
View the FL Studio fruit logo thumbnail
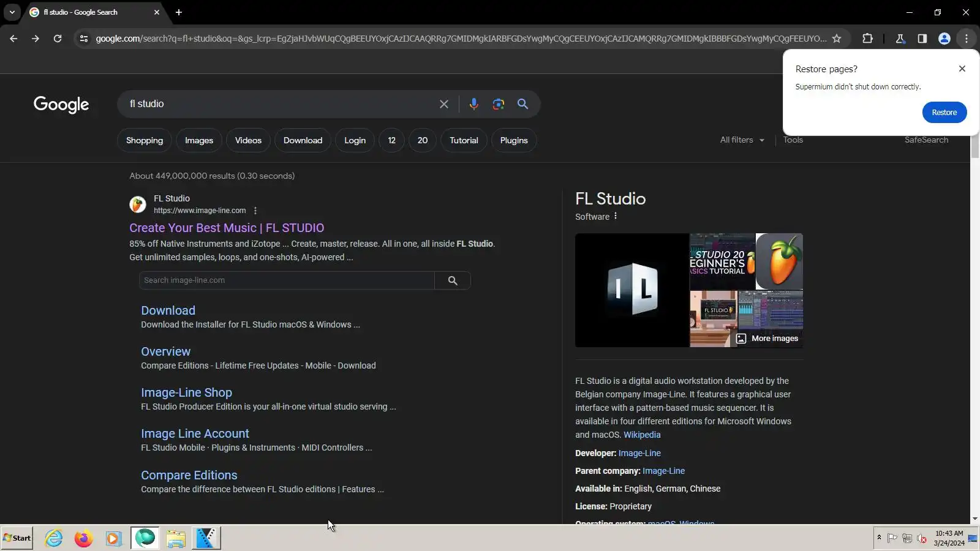click(x=779, y=261)
